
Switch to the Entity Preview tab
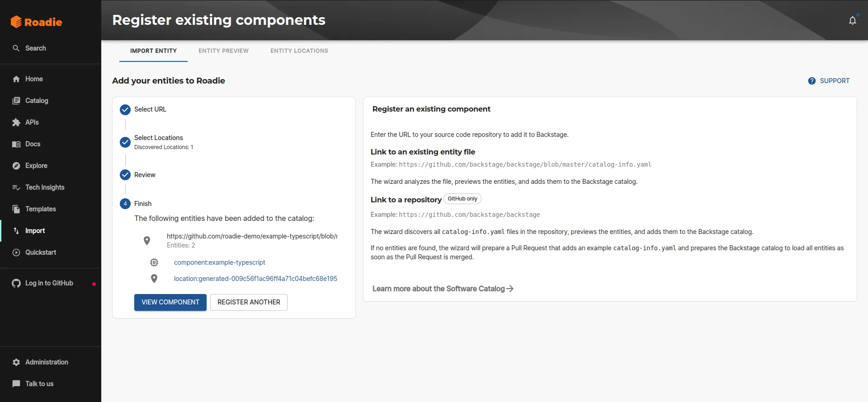(223, 51)
